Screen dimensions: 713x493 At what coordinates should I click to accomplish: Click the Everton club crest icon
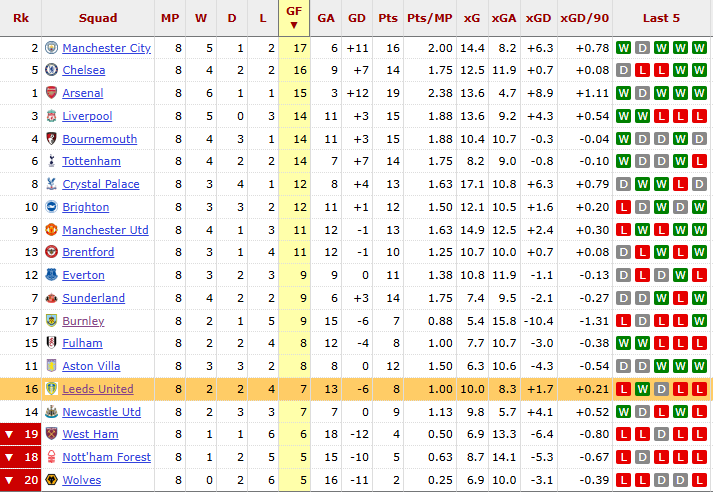(51, 275)
